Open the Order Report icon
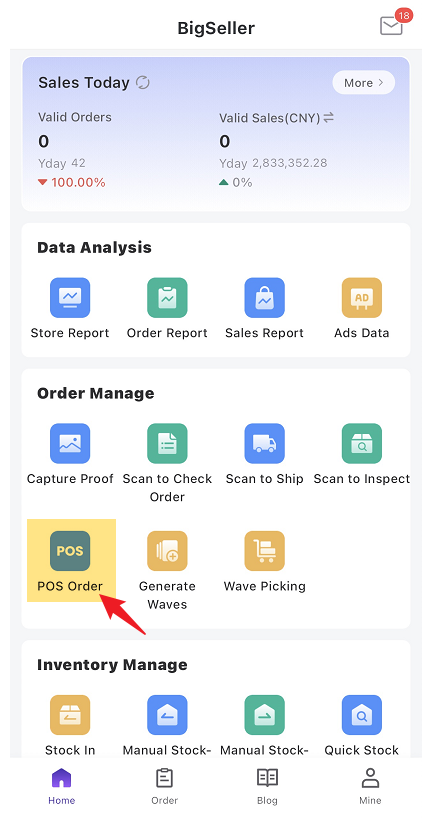Viewport: 435px width, 823px height. click(x=167, y=298)
